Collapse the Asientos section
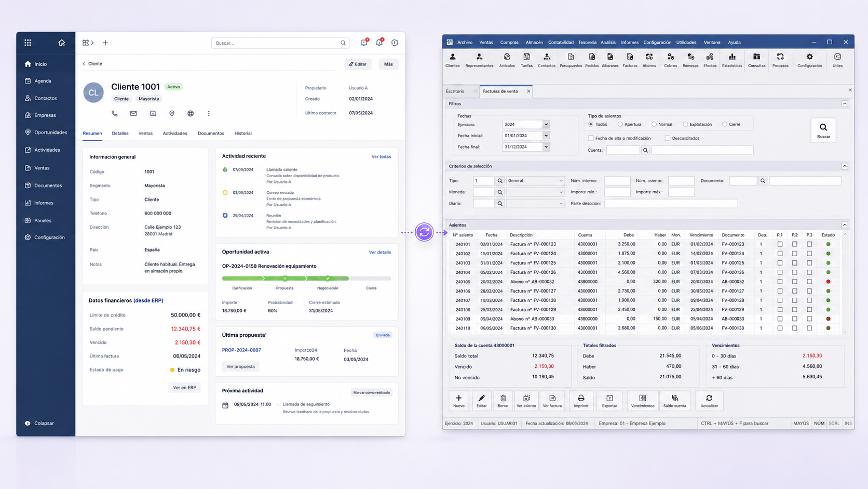The width and height of the screenshot is (868, 489). coord(845,225)
